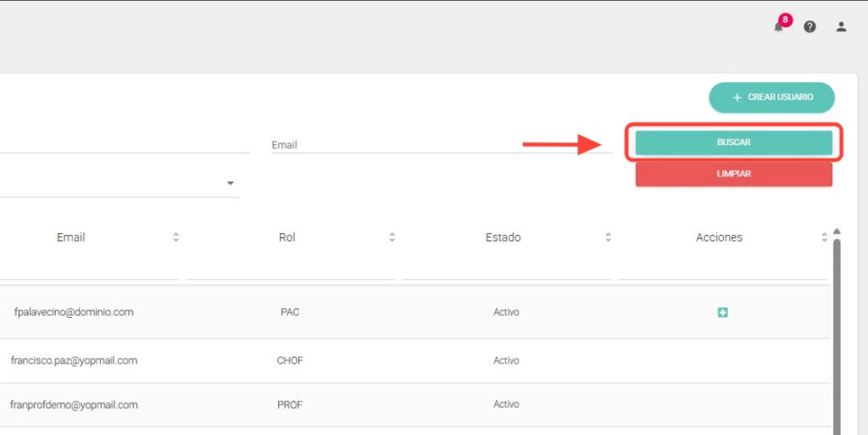Click the filter box under Estado header
The image size is (868, 435).
point(506,269)
